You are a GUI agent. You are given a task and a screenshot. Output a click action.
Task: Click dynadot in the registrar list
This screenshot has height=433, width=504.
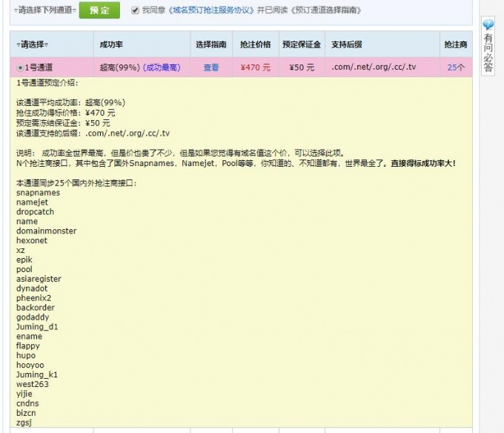32,288
